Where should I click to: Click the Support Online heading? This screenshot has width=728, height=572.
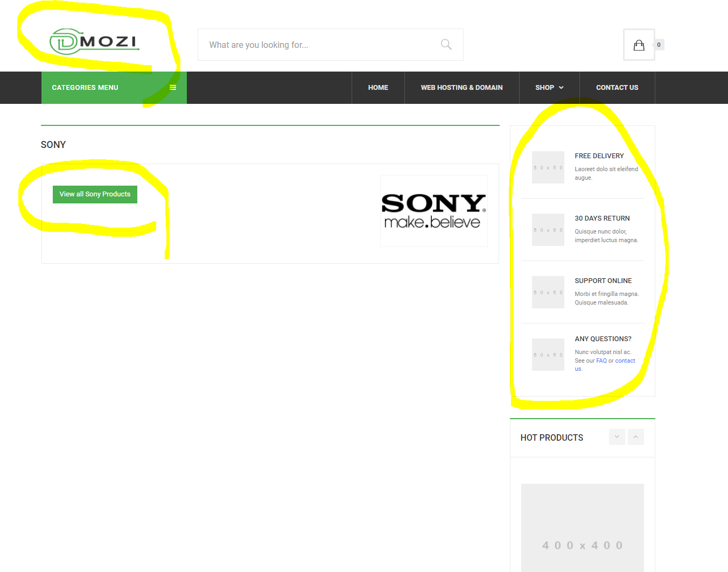603,281
